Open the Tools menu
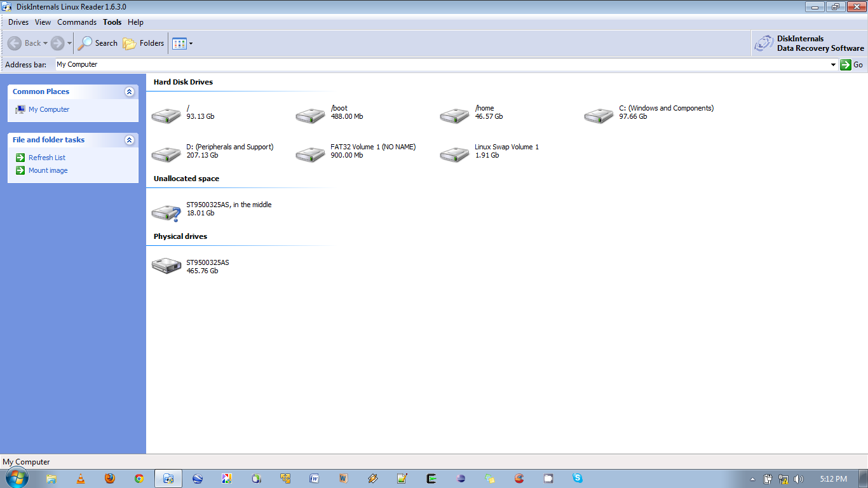Screen dimensions: 868x488 click(112, 22)
